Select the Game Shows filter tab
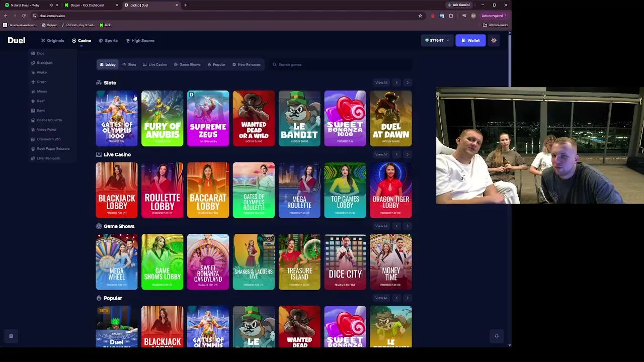This screenshot has width=644, height=362. (187, 64)
